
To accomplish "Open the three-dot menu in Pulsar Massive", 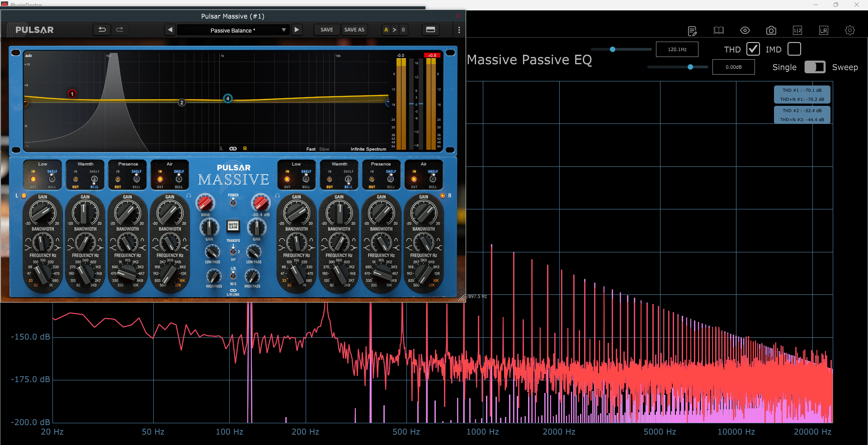I will (459, 30).
